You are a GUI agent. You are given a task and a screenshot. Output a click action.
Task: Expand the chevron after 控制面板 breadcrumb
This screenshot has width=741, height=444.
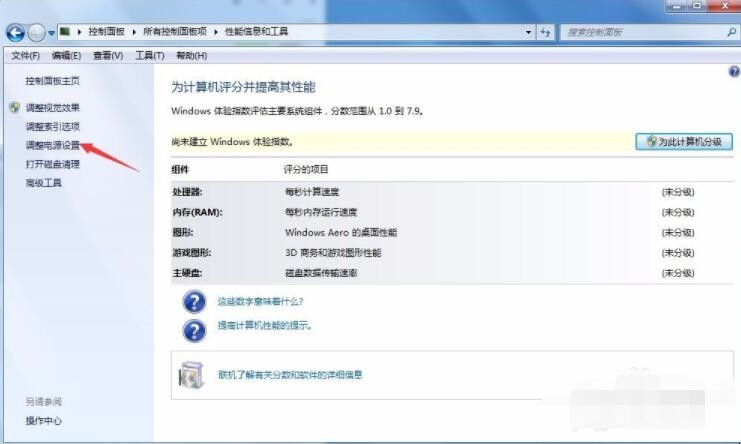tap(134, 32)
